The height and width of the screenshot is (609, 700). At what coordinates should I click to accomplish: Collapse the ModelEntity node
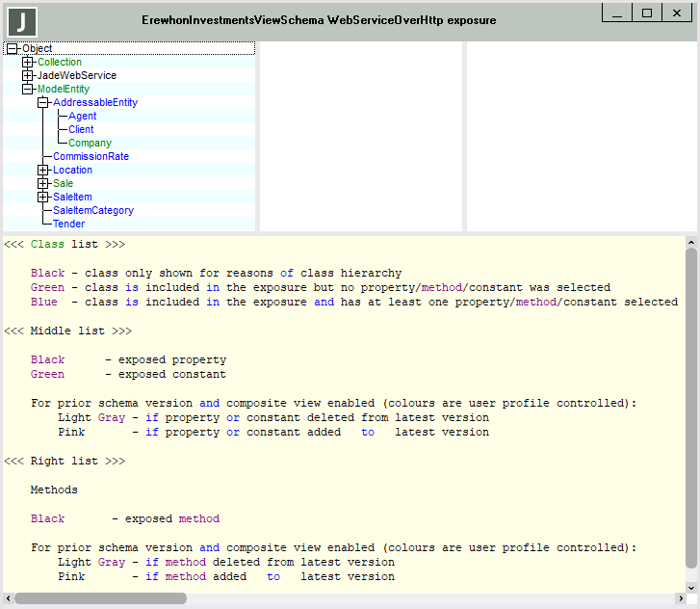(28, 90)
